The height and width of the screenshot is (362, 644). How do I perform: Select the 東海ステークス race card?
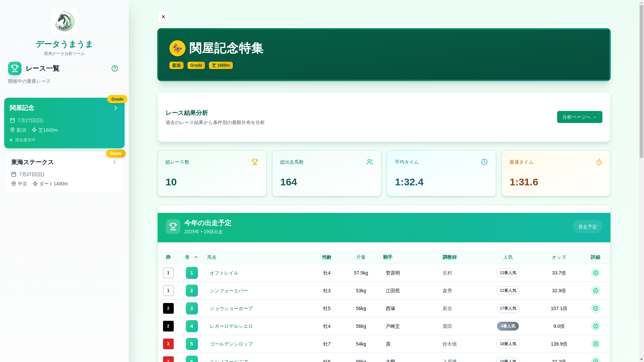tap(64, 172)
